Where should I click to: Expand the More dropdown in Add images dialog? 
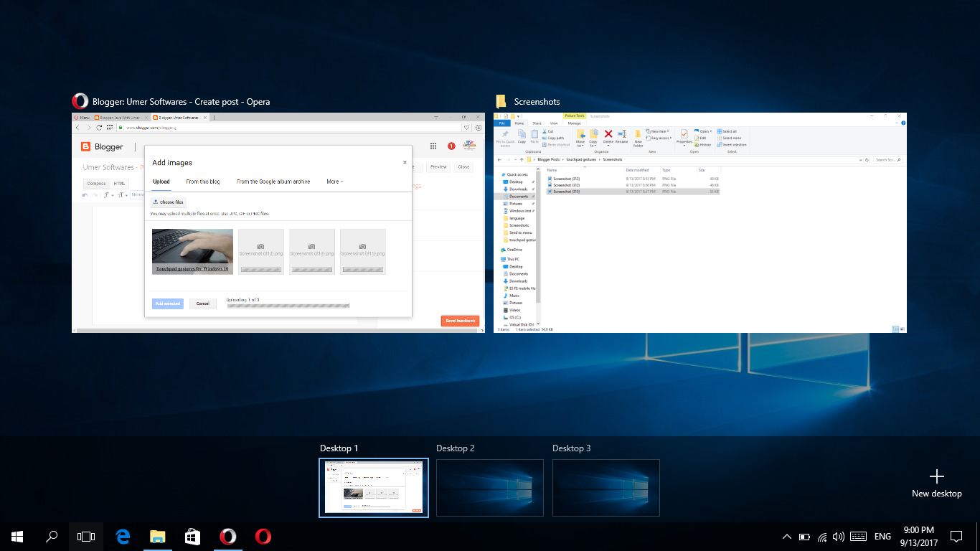334,182
